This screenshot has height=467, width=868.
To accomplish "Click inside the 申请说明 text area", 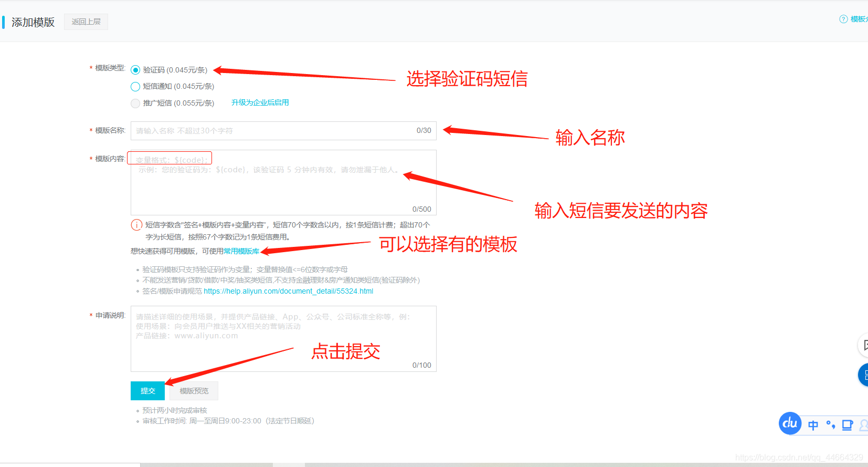I will [283, 339].
